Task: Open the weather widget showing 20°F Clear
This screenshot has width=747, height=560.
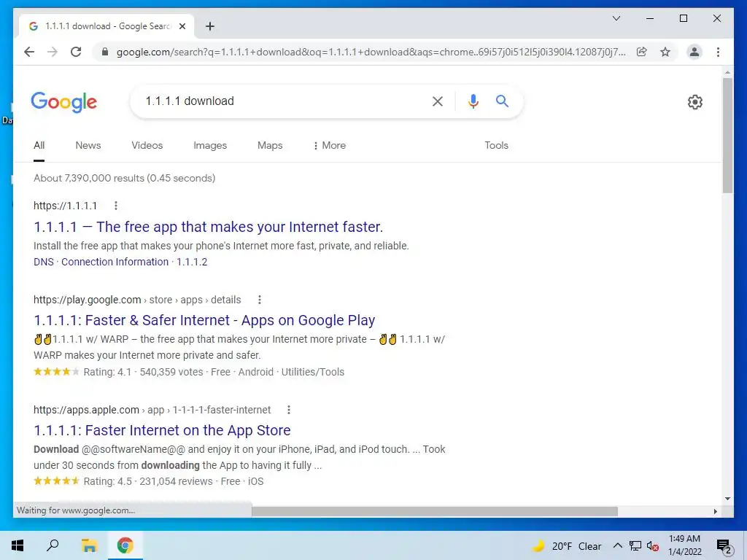Action: (x=567, y=545)
